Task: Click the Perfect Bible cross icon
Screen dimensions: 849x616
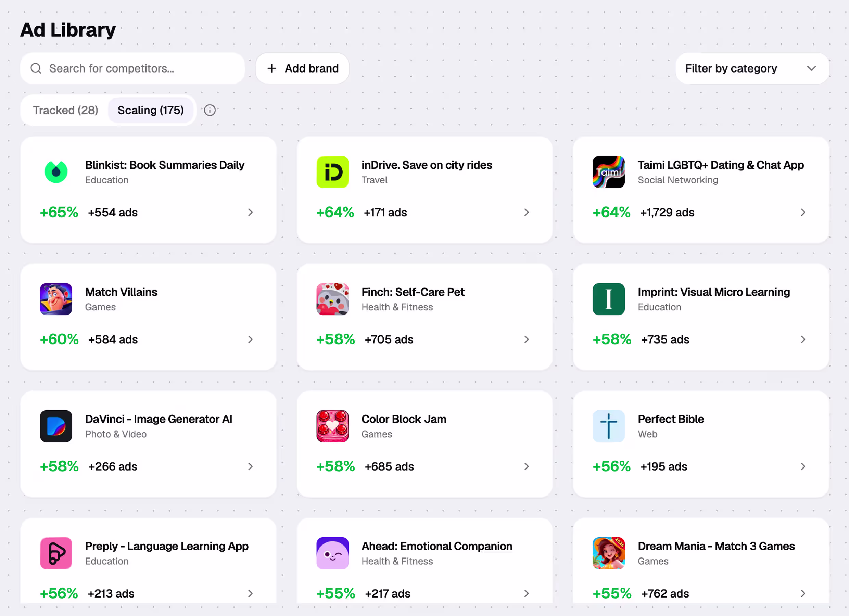Action: pos(609,426)
